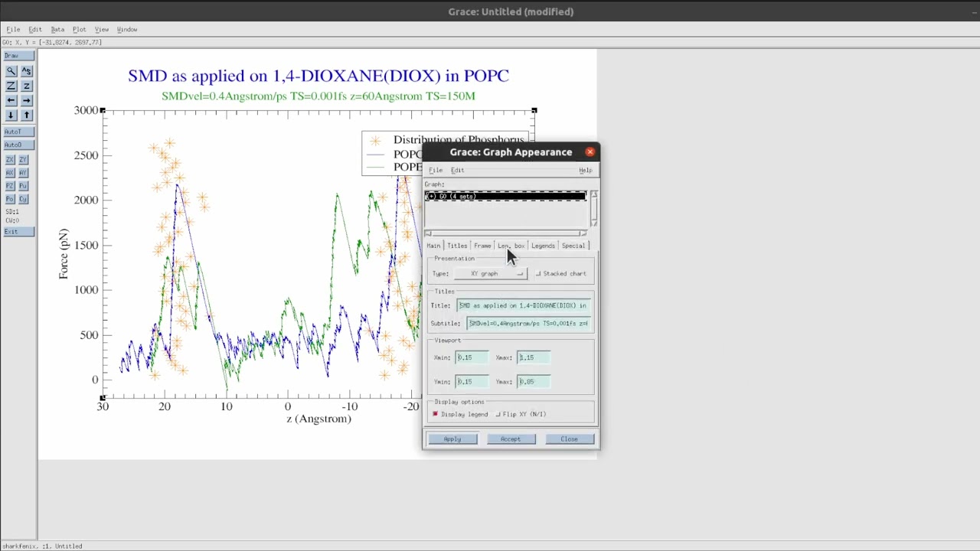
Task: Click the Close button in dialog
Action: pyautogui.click(x=569, y=439)
